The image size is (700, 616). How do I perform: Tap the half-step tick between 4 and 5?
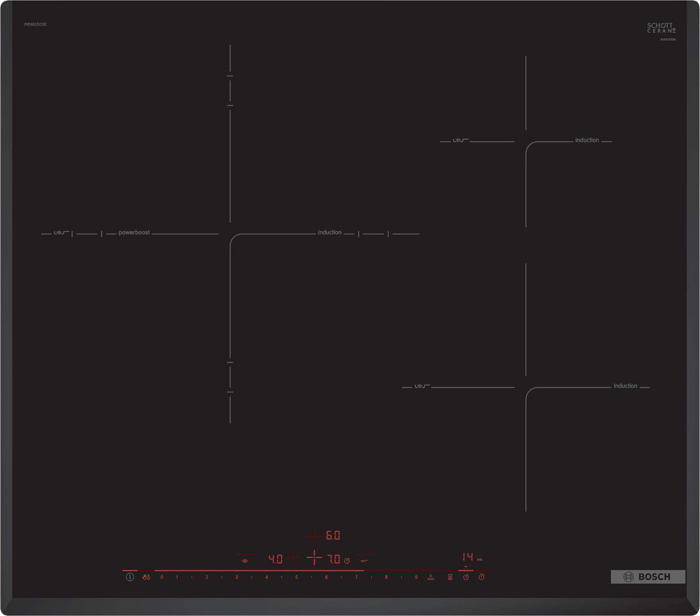[x=281, y=577]
